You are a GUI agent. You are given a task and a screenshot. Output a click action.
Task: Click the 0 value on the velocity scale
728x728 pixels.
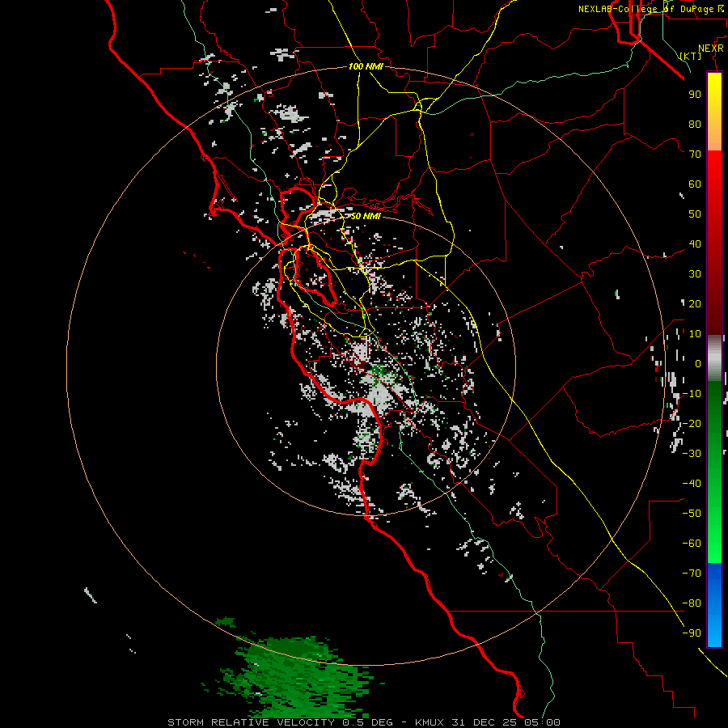pos(698,363)
